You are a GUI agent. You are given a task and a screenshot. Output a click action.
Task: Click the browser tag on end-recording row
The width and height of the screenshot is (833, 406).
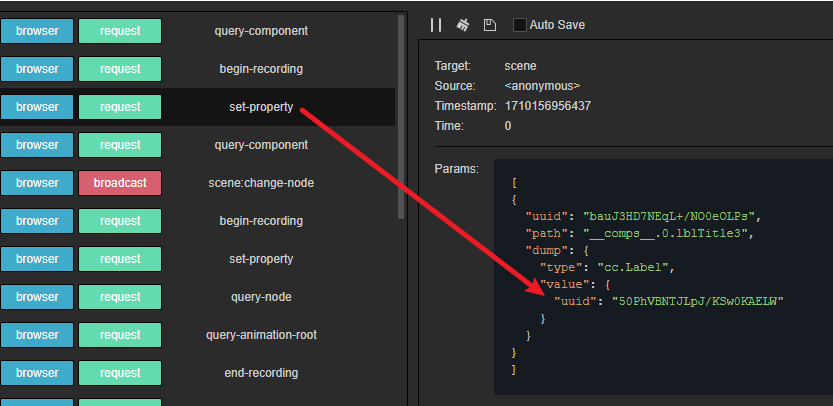point(37,373)
